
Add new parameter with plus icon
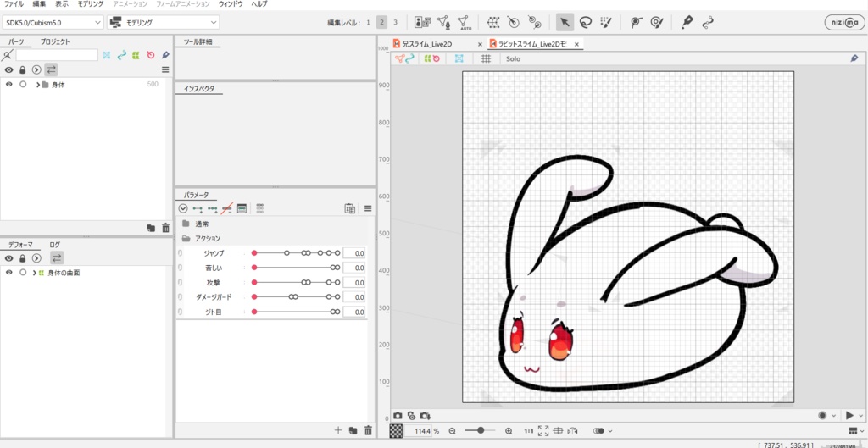click(338, 430)
